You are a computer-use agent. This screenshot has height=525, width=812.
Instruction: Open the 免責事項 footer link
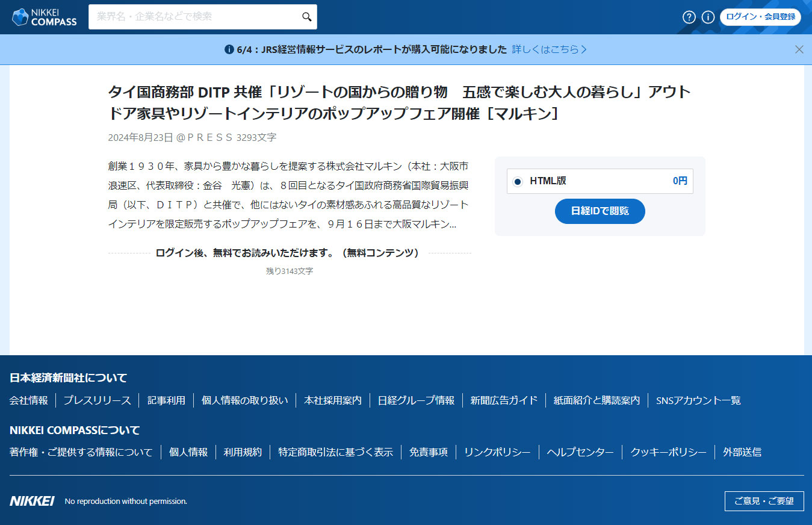(429, 452)
